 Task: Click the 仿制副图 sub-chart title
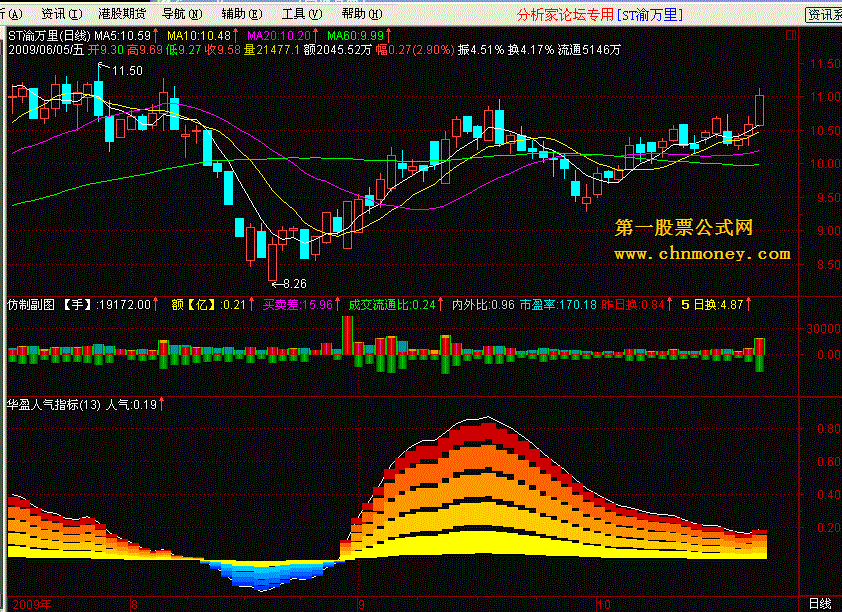pyautogui.click(x=31, y=305)
